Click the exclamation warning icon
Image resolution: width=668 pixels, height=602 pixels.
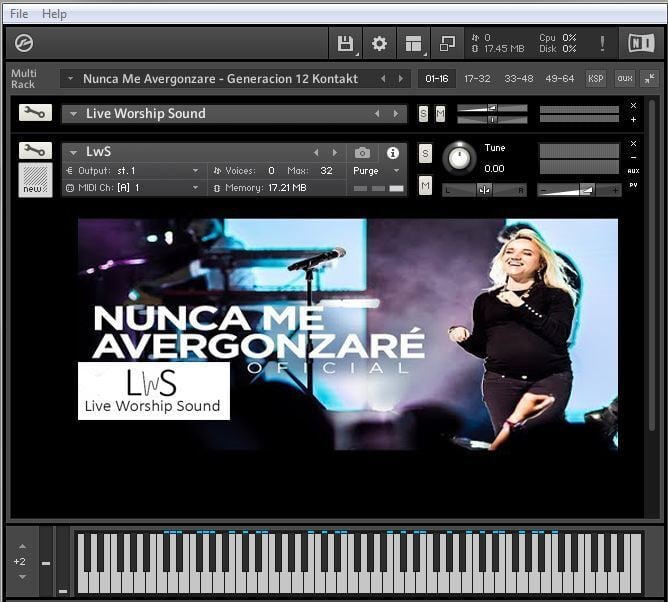pyautogui.click(x=602, y=43)
